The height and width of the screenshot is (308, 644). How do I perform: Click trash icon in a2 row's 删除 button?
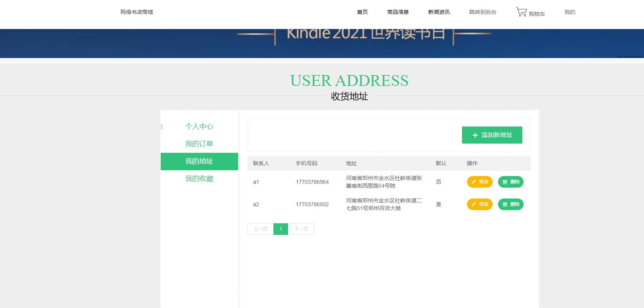[x=505, y=204]
